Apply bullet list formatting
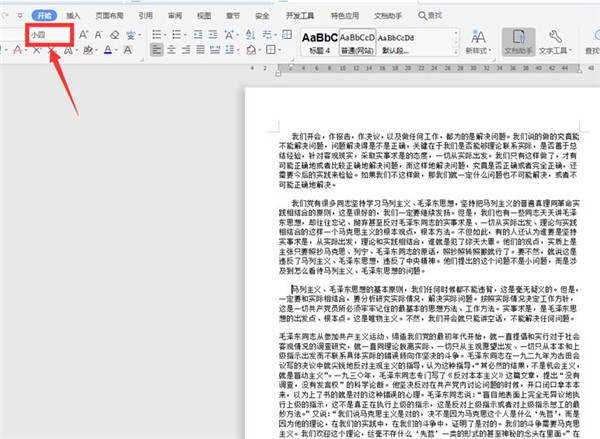The image size is (600, 439). [157, 34]
